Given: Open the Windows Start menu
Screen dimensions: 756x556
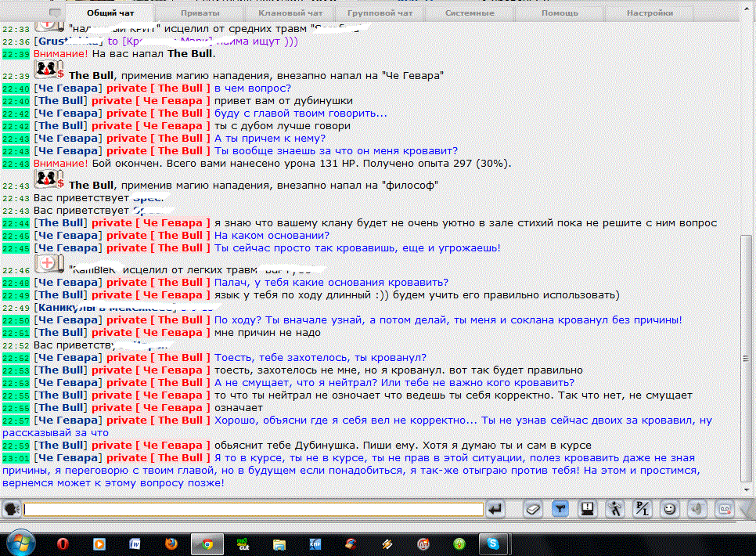Looking at the screenshot, I should click(20, 543).
